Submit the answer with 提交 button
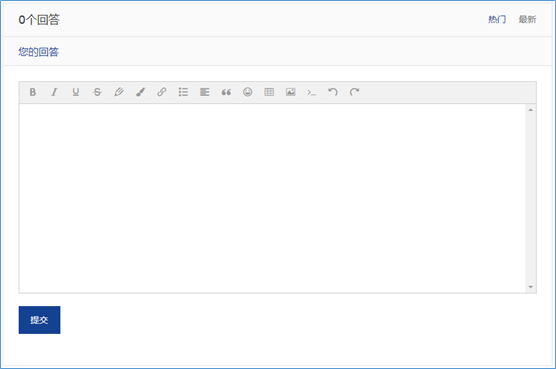556x369 pixels. [x=39, y=320]
